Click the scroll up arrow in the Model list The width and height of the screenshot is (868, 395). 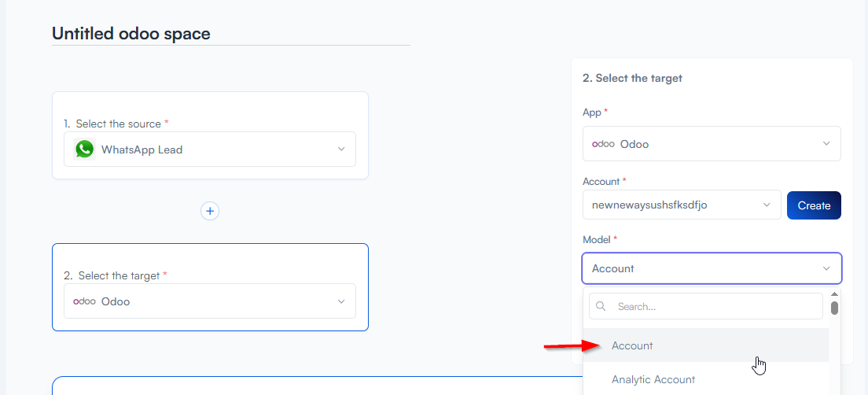tap(834, 293)
